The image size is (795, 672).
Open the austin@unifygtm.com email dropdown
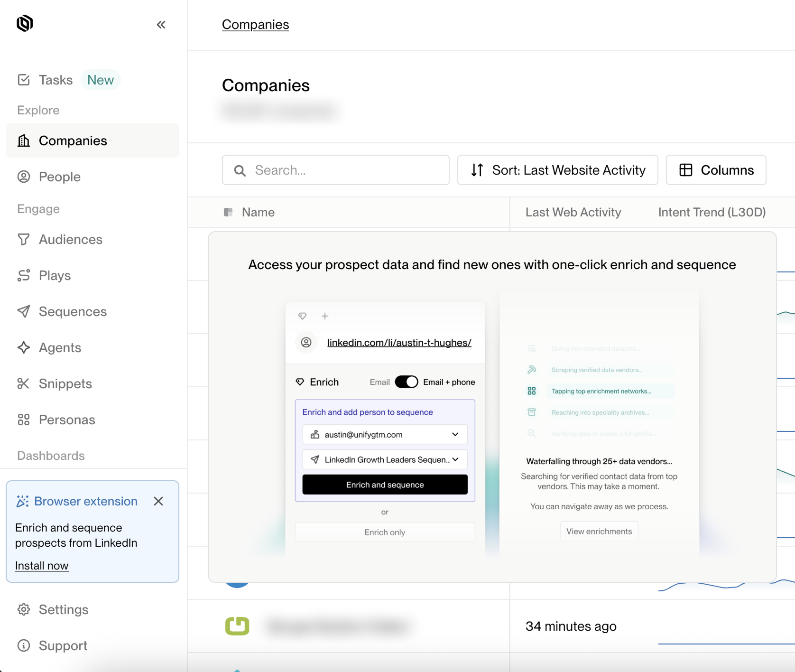point(454,434)
